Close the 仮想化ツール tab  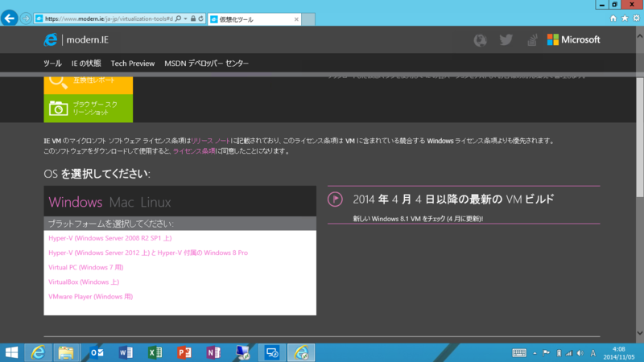pos(296,19)
